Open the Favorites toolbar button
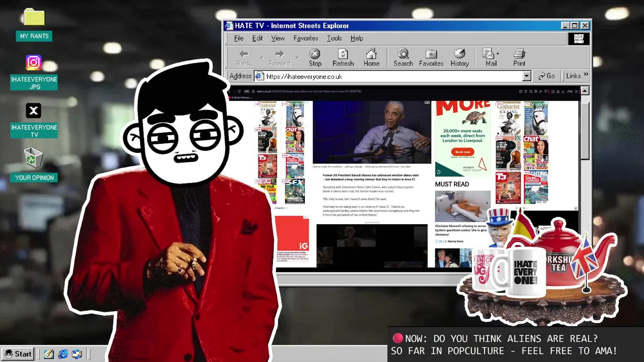 431,58
